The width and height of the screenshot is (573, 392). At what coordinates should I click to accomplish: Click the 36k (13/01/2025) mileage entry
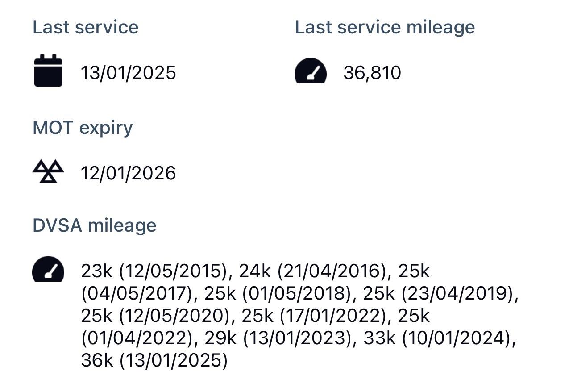(x=154, y=360)
